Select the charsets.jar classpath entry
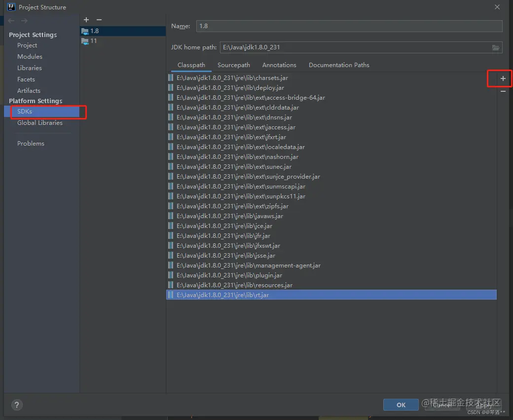 click(x=331, y=78)
